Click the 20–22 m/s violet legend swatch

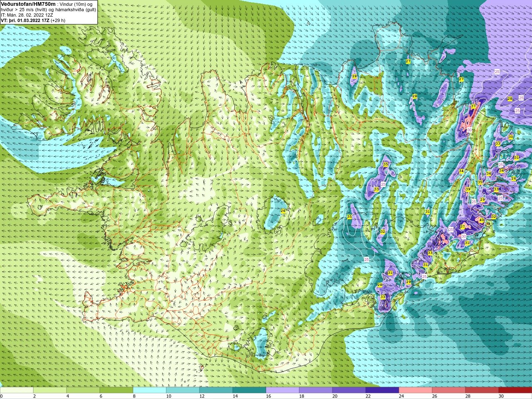(349, 390)
